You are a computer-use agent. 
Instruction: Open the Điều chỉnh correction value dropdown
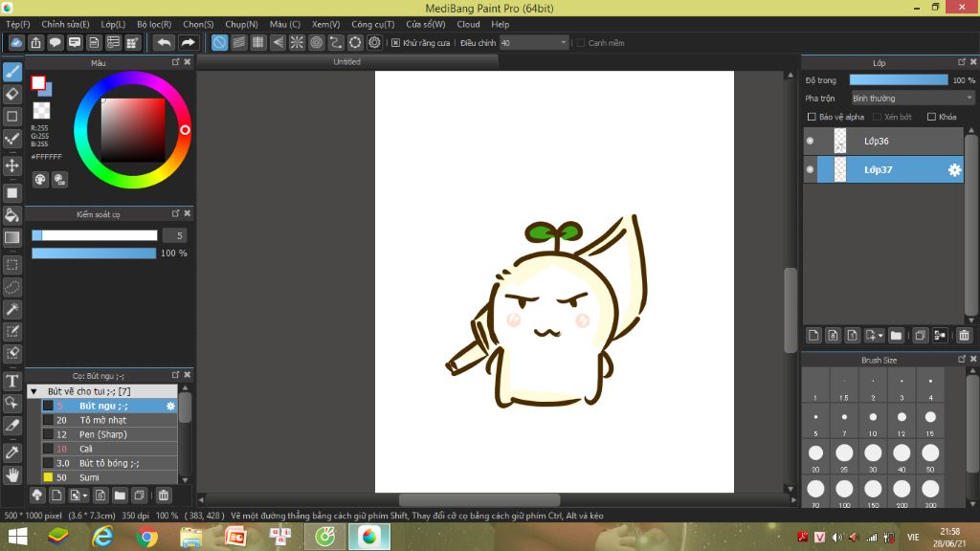tap(533, 43)
